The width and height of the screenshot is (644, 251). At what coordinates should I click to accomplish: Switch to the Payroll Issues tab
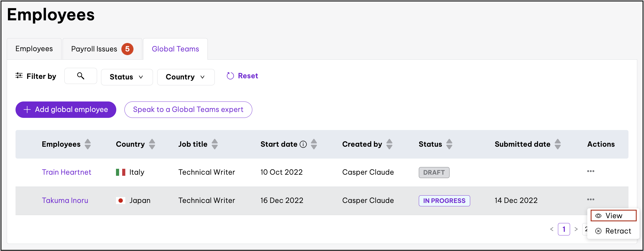[x=102, y=49]
